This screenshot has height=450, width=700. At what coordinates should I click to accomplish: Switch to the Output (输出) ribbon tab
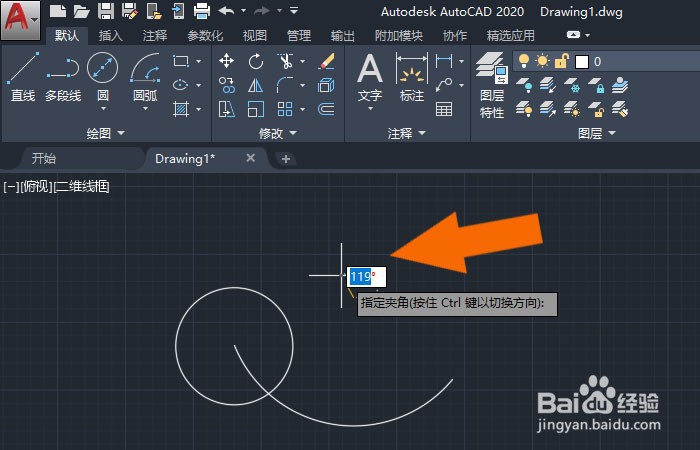(x=342, y=35)
